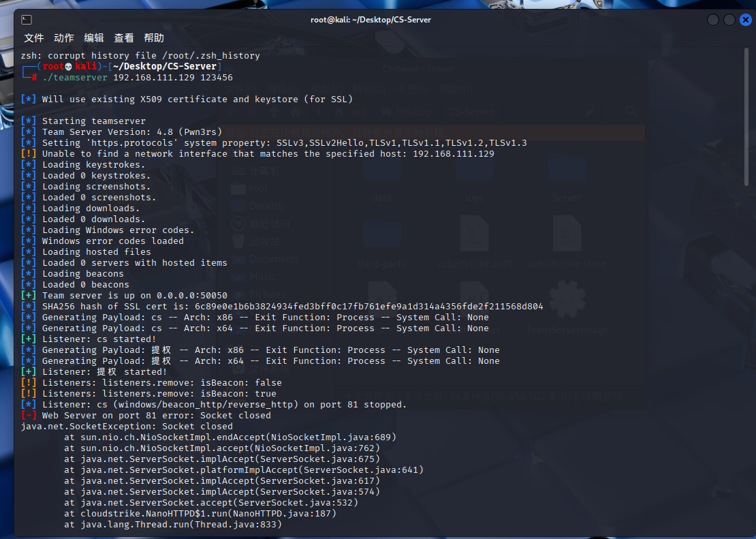The width and height of the screenshot is (756, 539).
Task: Click 'zsh: corrupt history file' line
Action: 140,56
